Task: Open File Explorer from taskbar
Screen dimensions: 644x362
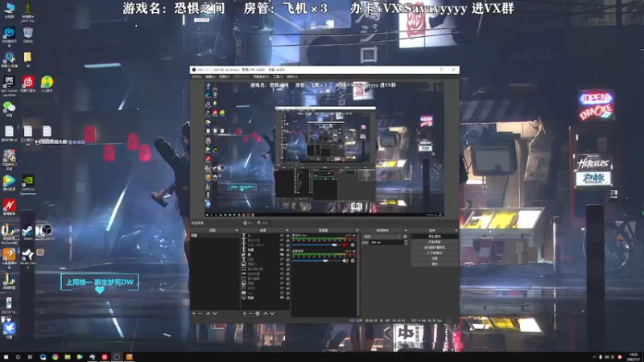Action: pos(68,357)
